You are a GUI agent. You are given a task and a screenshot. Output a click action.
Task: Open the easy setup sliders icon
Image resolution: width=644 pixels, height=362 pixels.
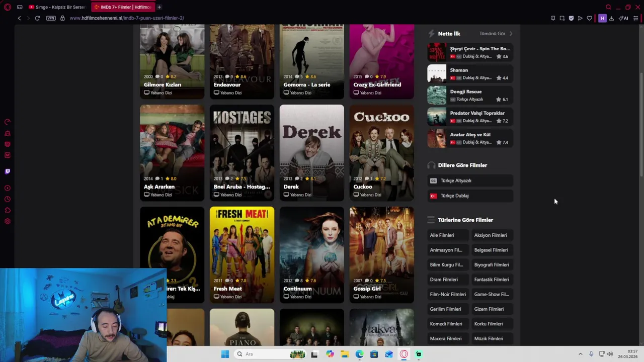(636, 18)
